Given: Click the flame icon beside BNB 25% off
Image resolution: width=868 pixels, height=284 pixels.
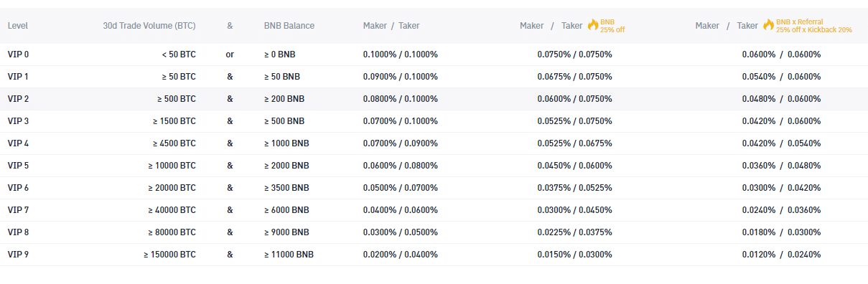Looking at the screenshot, I should click(x=592, y=25).
